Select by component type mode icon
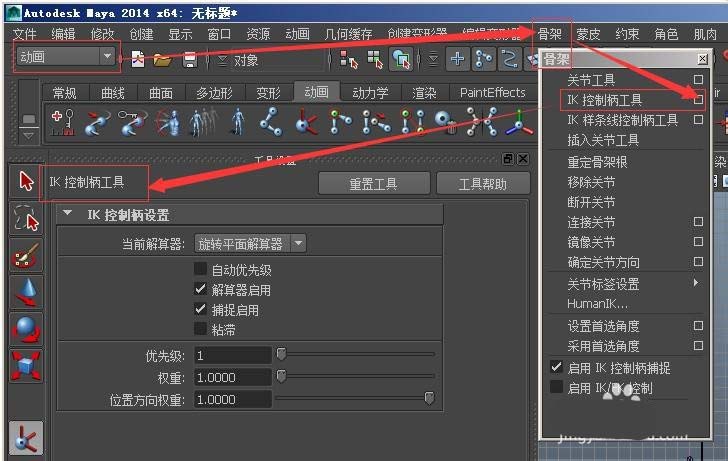The width and height of the screenshot is (728, 461). click(x=401, y=59)
